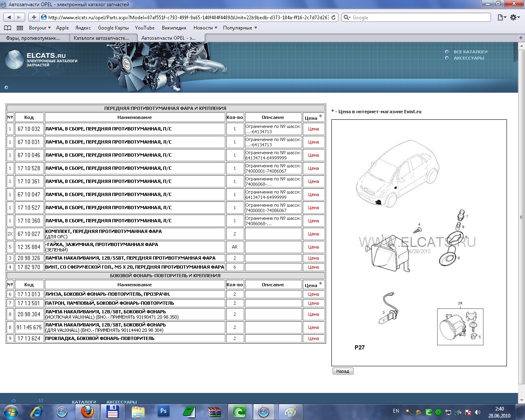
Task: Open the Apple bookmark
Action: [62, 28]
